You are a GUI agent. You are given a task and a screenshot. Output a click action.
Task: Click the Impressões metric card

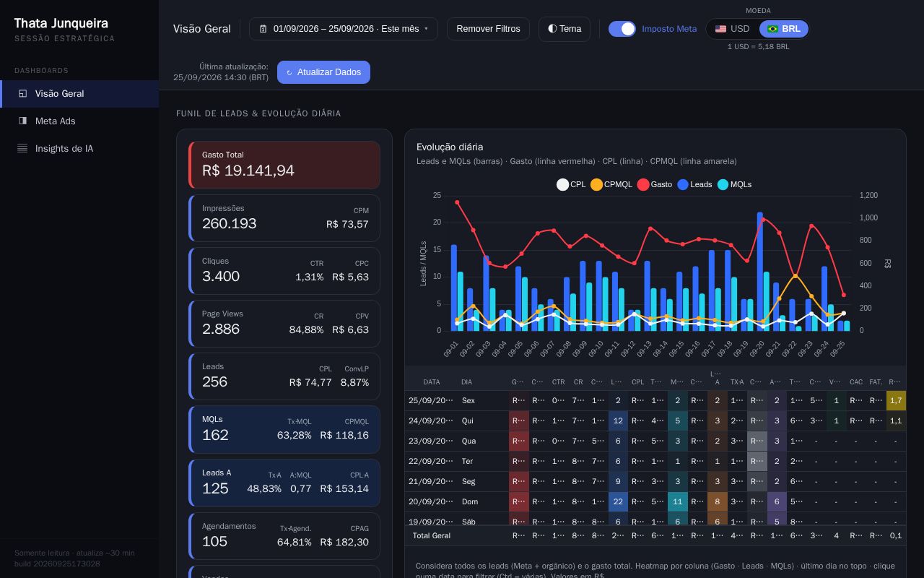pos(284,218)
